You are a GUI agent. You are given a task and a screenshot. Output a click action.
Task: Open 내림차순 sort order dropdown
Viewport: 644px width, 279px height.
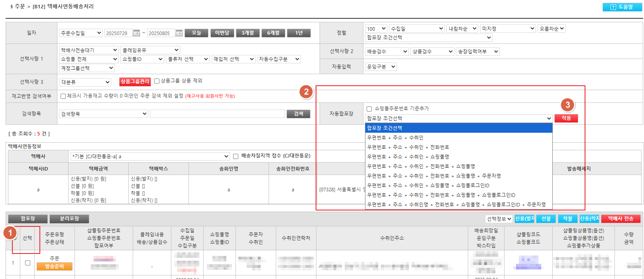pos(462,29)
